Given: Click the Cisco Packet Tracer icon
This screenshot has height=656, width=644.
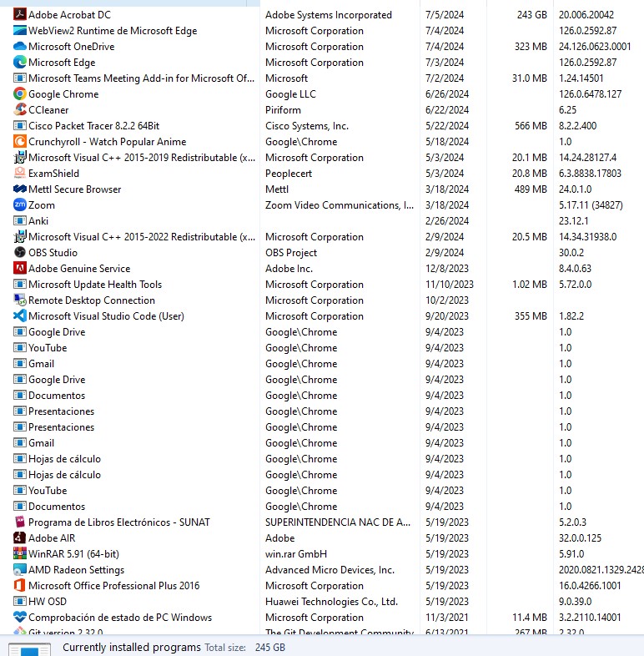Looking at the screenshot, I should [20, 126].
